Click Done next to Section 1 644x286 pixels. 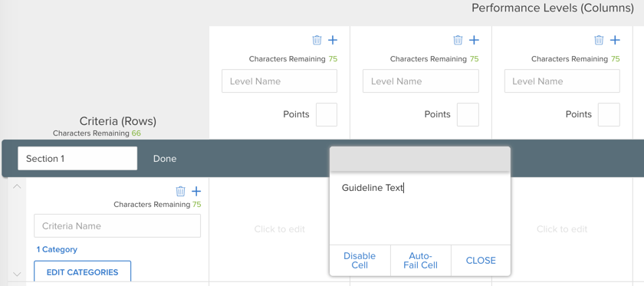click(x=165, y=159)
